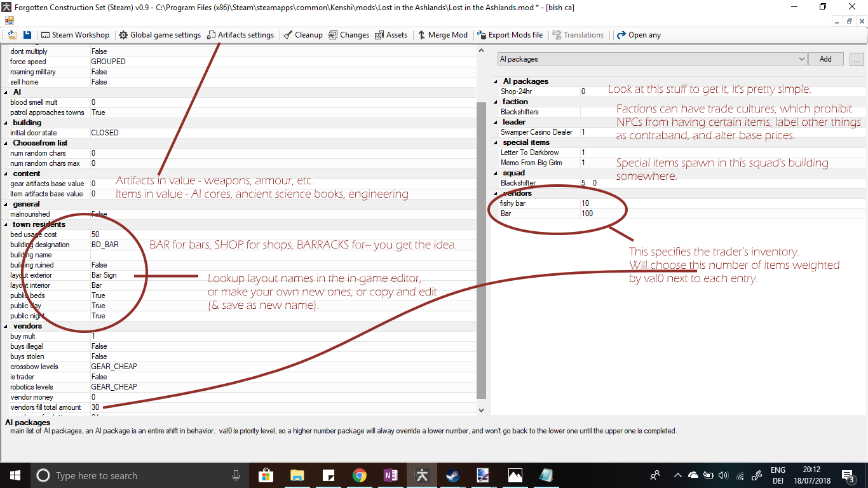Select the roaming military property row
The height and width of the screenshot is (488, 868).
239,72
